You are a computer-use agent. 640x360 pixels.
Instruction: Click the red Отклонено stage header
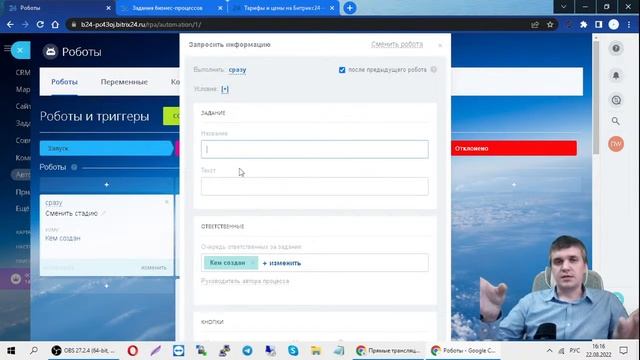pyautogui.click(x=514, y=148)
